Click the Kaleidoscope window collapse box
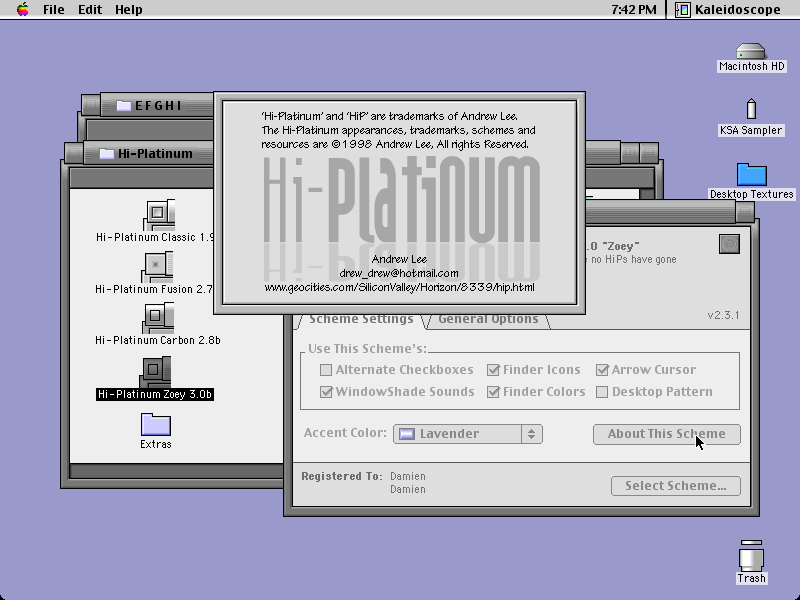800x600 pixels. [745, 211]
